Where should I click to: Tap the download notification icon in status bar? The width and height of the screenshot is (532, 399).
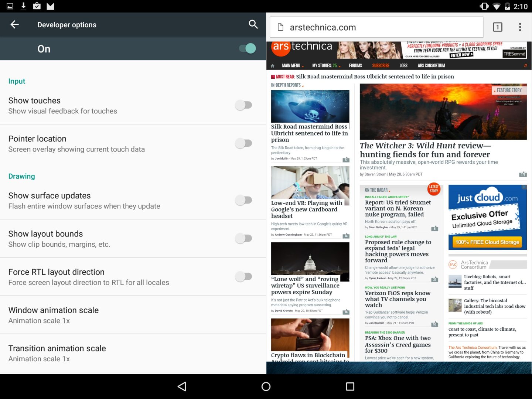point(23,6)
